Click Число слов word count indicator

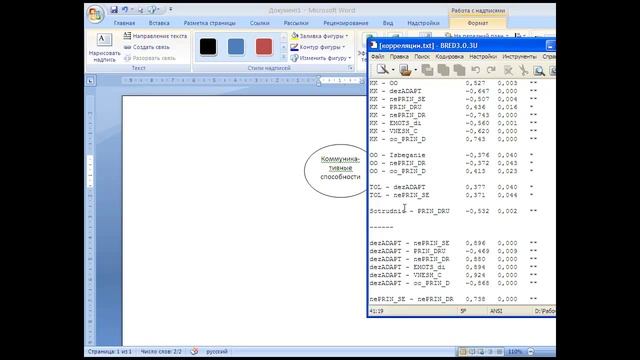pyautogui.click(x=161, y=351)
